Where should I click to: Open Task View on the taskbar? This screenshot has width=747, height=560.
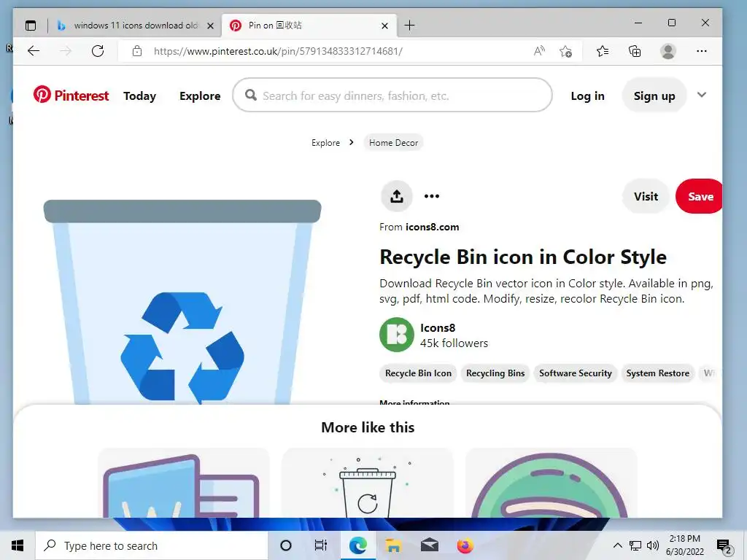coord(321,545)
